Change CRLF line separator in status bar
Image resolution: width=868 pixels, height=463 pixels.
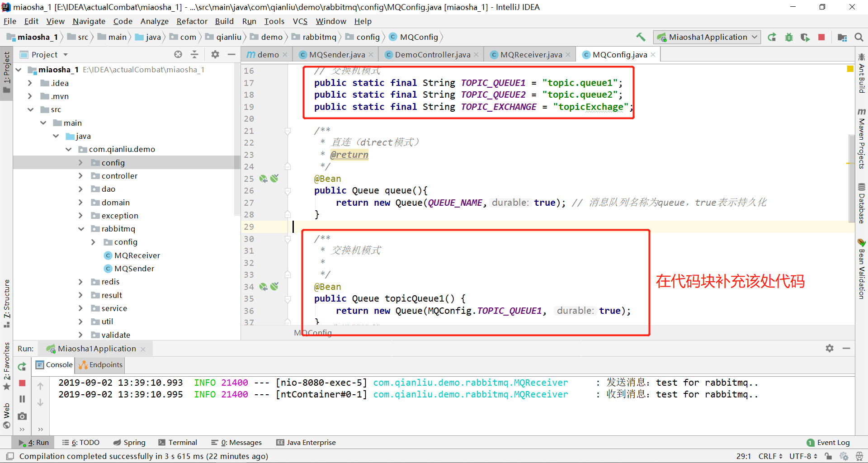point(770,456)
